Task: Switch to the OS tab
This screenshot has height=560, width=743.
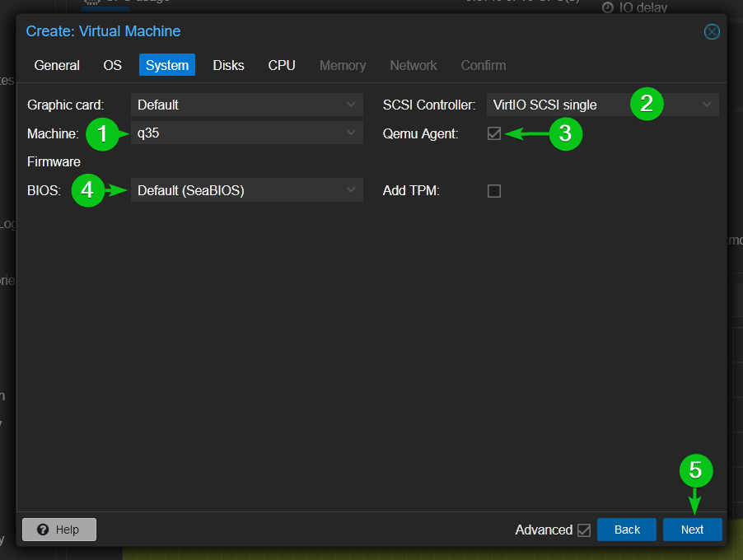Action: [112, 65]
